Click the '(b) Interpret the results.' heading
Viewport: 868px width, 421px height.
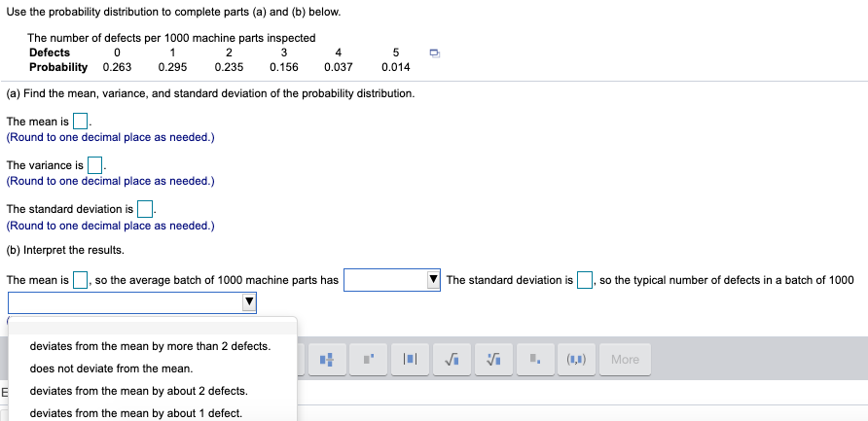(x=65, y=250)
